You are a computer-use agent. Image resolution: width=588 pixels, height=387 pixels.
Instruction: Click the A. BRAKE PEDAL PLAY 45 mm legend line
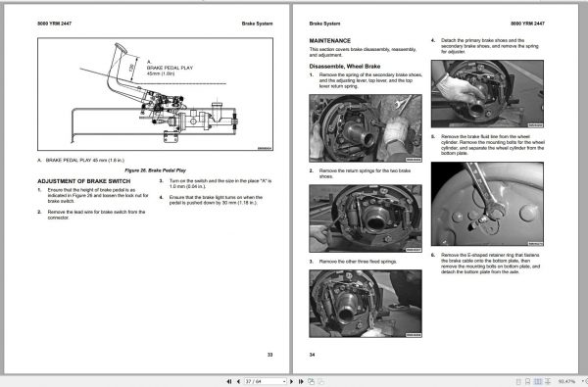click(x=81, y=160)
